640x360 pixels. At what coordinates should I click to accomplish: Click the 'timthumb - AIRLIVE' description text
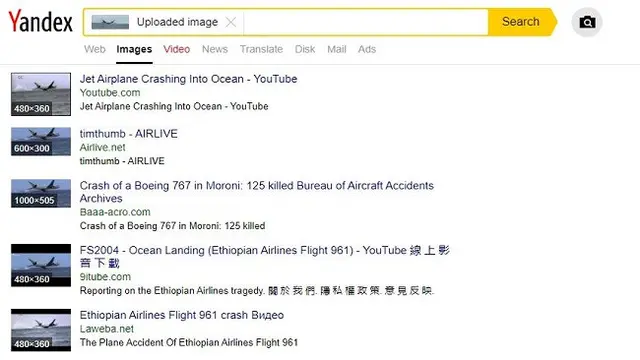[122, 161]
